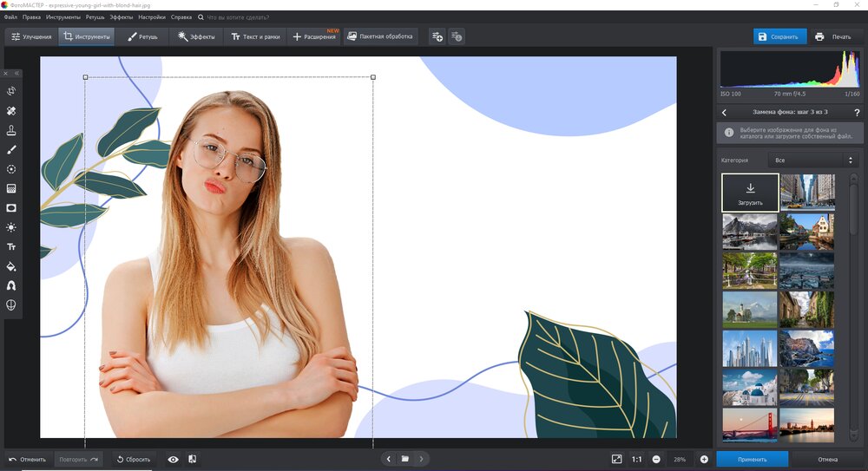This screenshot has width=868, height=471.
Task: Open the Инструменты menu in menu bar
Action: click(63, 17)
